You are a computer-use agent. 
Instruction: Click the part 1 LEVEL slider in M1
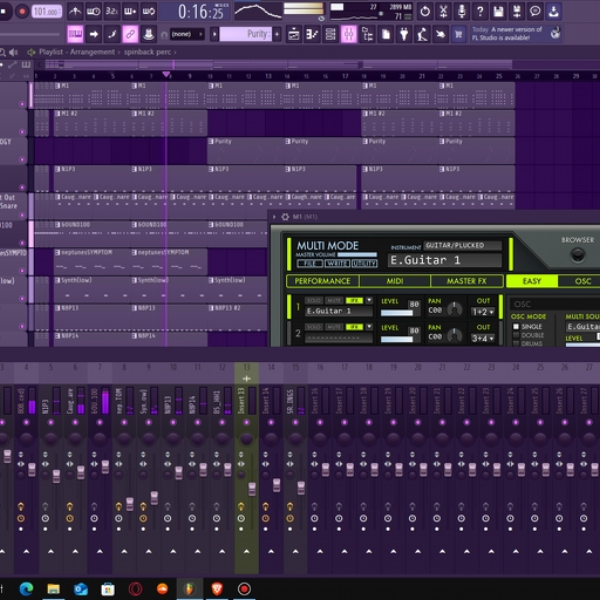click(x=397, y=313)
